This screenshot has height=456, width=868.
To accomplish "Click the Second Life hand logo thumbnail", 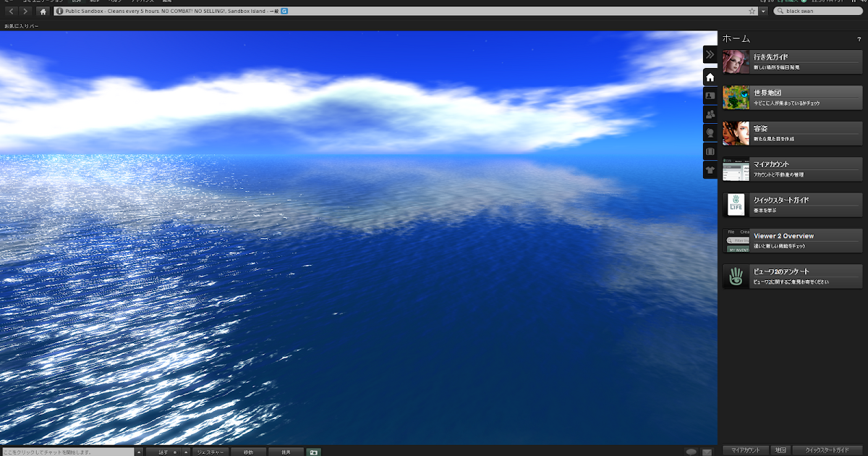I will (736, 205).
